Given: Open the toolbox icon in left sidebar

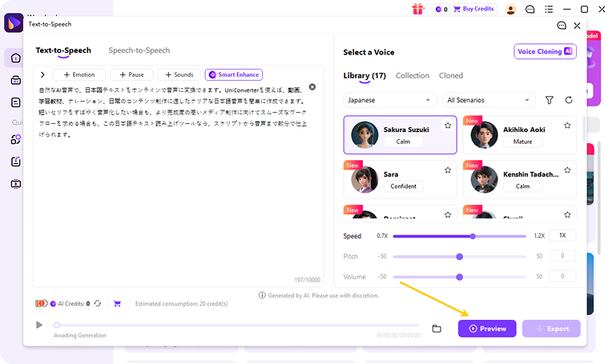Looking at the screenshot, I should tap(15, 80).
